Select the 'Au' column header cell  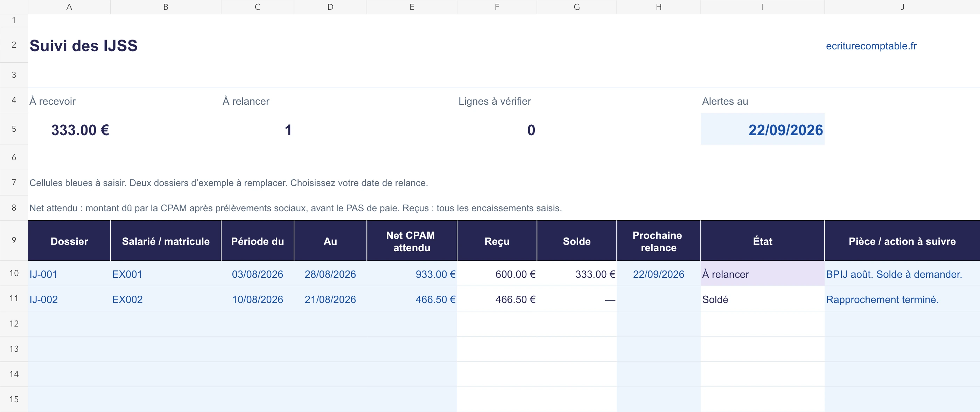pyautogui.click(x=330, y=241)
